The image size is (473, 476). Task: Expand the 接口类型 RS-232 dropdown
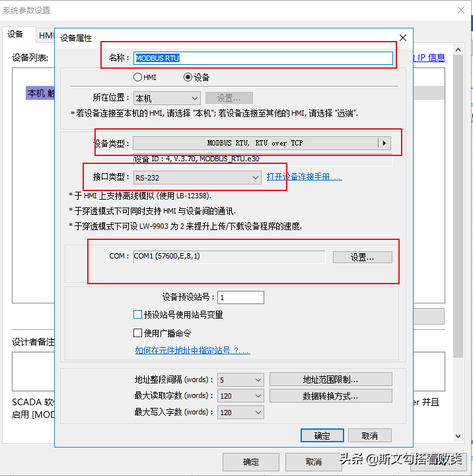click(197, 178)
